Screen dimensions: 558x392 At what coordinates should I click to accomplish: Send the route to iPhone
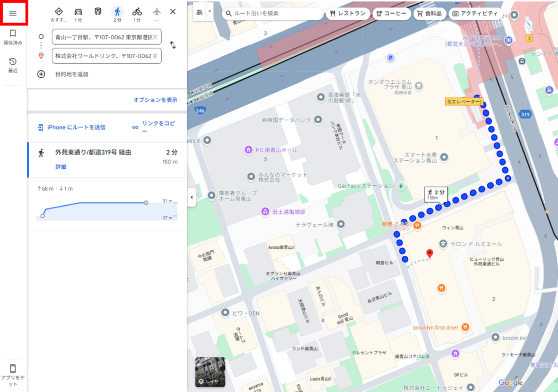(71, 127)
